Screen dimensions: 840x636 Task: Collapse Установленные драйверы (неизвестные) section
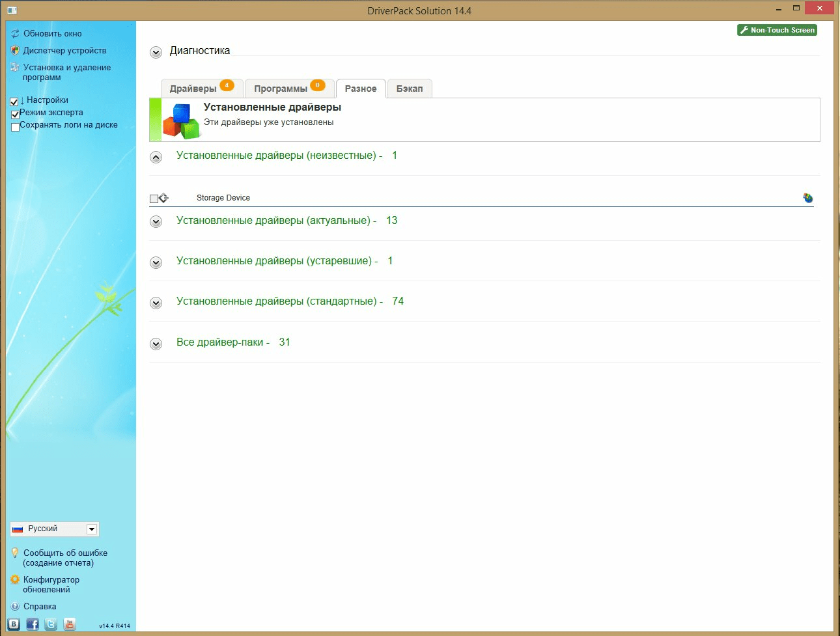pos(156,157)
